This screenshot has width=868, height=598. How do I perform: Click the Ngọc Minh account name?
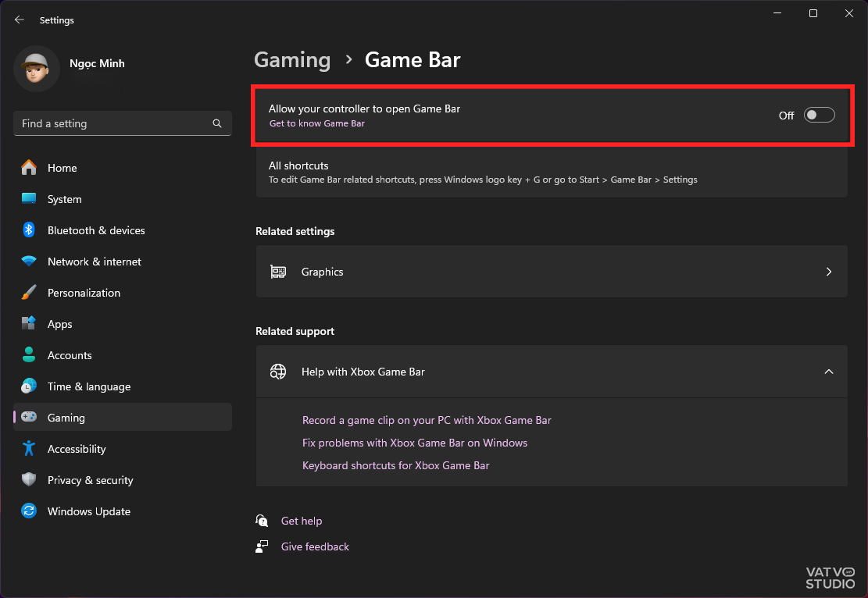(x=97, y=63)
